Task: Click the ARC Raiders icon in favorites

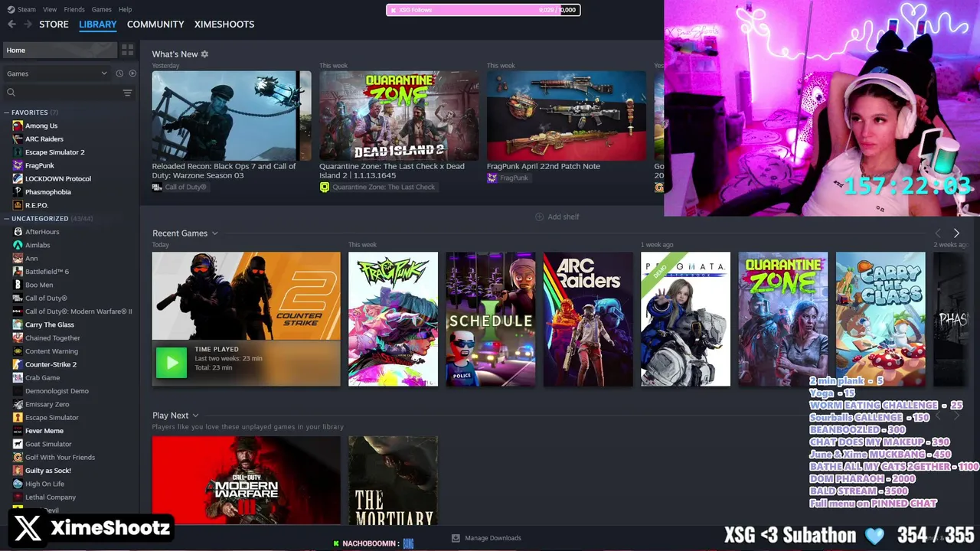Action: point(18,139)
